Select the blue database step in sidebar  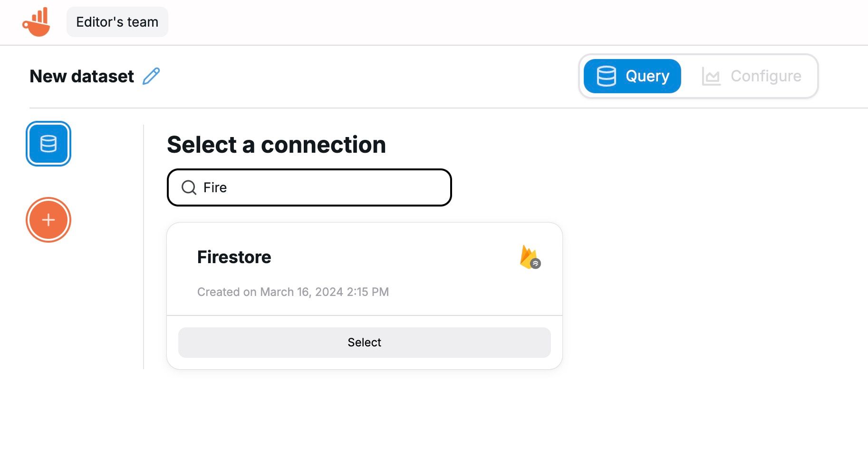coord(48,144)
